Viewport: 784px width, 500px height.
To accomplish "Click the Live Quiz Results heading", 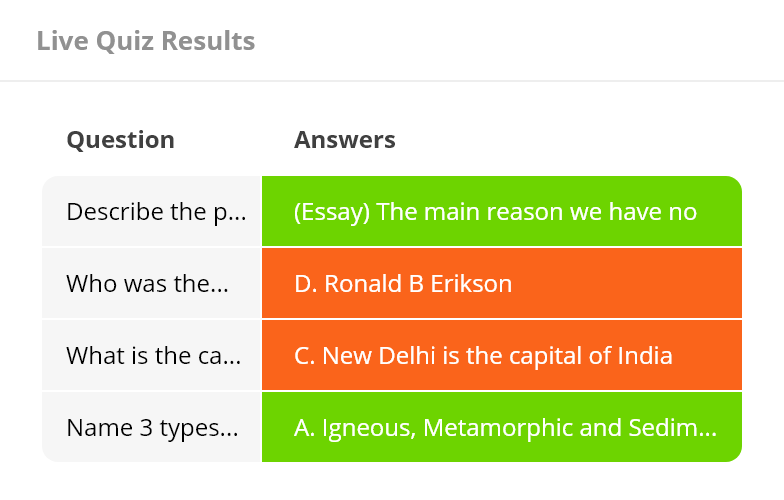I will [x=146, y=41].
